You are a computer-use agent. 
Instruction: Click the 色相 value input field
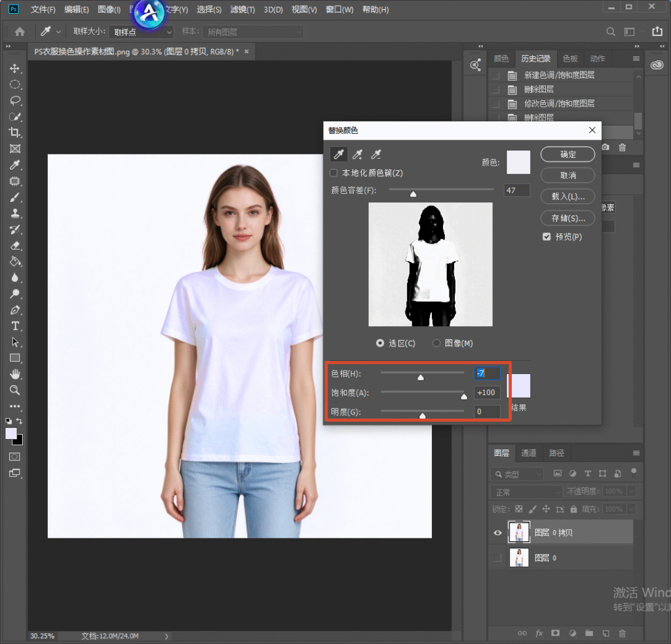(487, 373)
